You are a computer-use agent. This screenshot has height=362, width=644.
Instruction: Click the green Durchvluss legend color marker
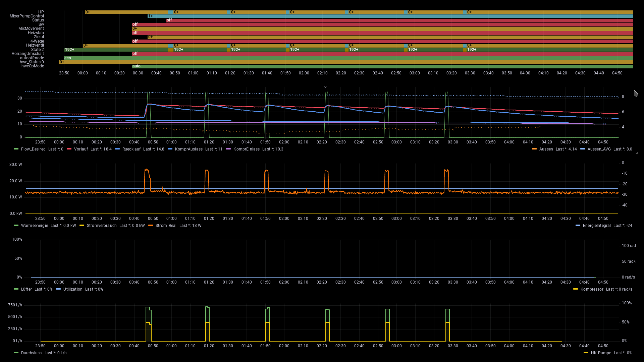coord(16,353)
